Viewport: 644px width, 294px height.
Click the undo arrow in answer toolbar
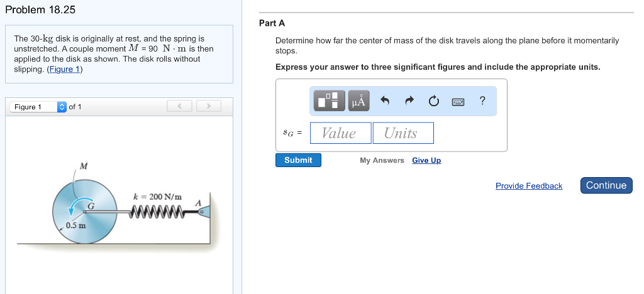coord(386,101)
